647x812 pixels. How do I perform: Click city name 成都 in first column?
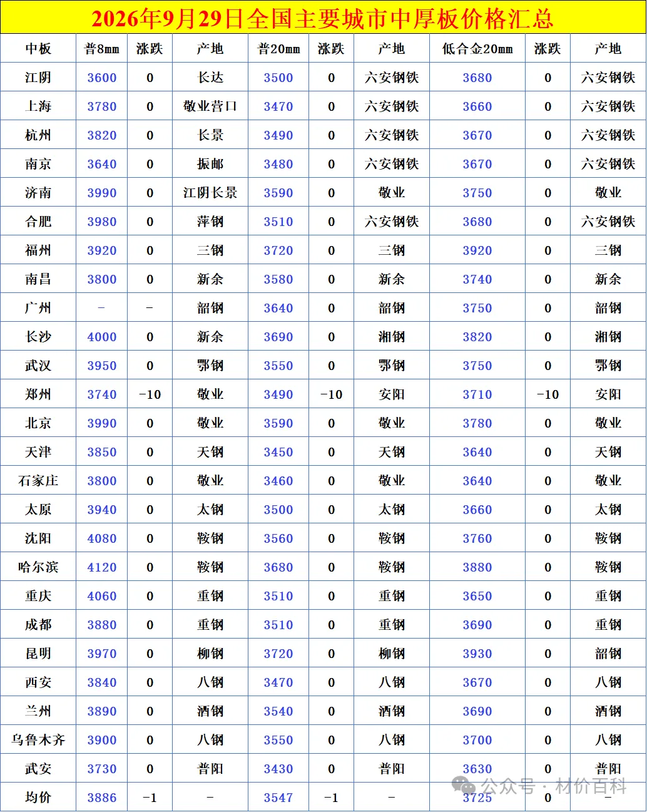click(x=38, y=625)
